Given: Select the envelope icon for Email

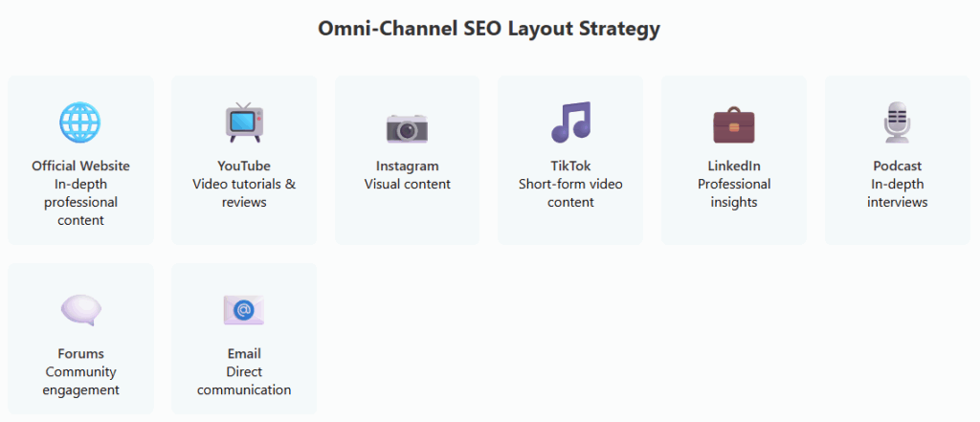Looking at the screenshot, I should click(x=244, y=310).
